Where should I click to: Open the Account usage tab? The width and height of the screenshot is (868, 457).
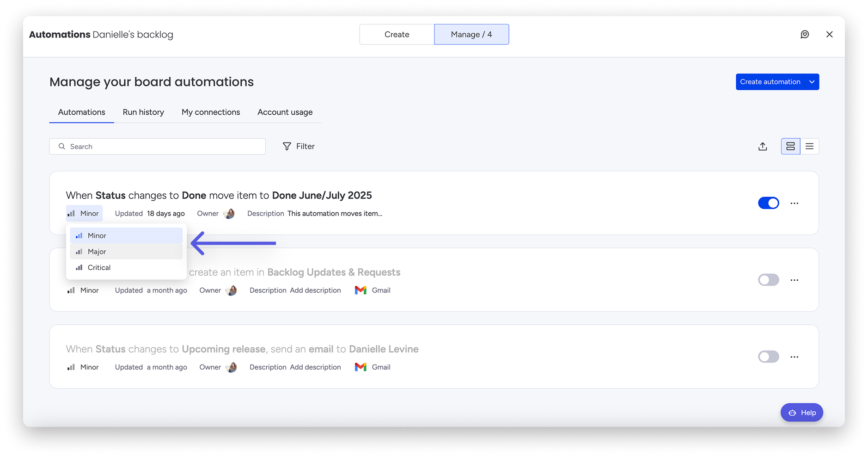tap(285, 112)
